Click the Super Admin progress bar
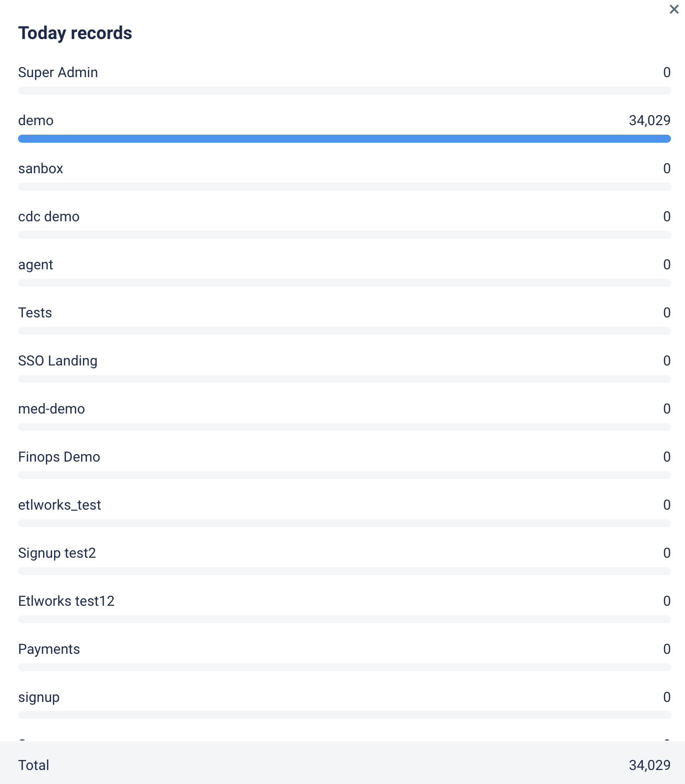 pyautogui.click(x=345, y=91)
